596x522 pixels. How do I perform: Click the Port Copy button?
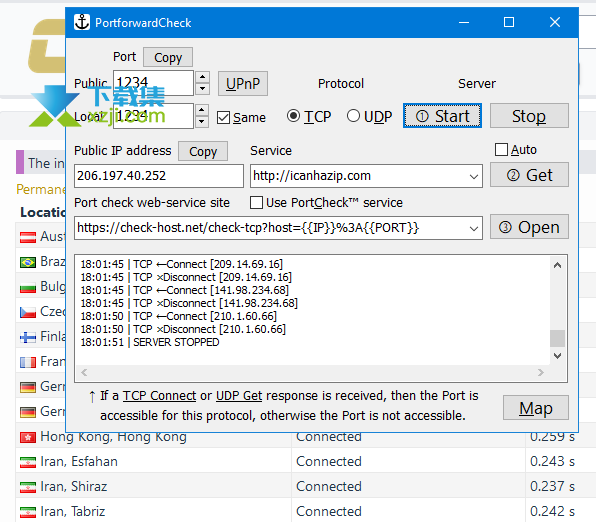click(168, 57)
